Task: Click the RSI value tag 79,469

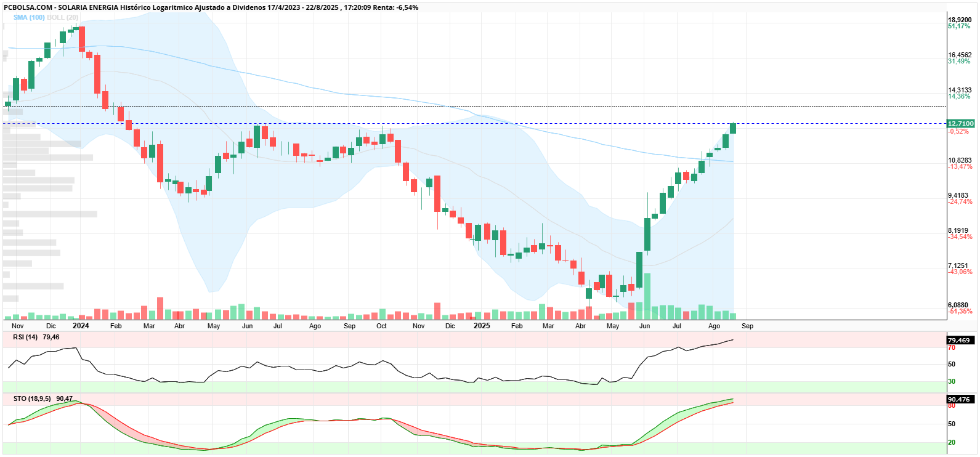Action: [x=959, y=340]
